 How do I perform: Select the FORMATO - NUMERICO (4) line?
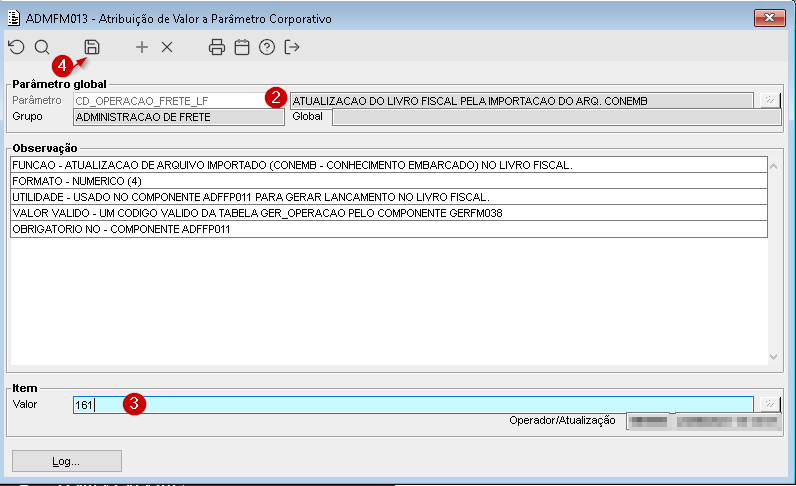(x=389, y=181)
